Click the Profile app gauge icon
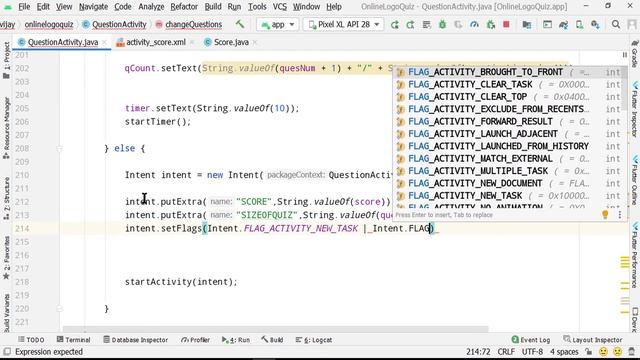 pyautogui.click(x=474, y=25)
